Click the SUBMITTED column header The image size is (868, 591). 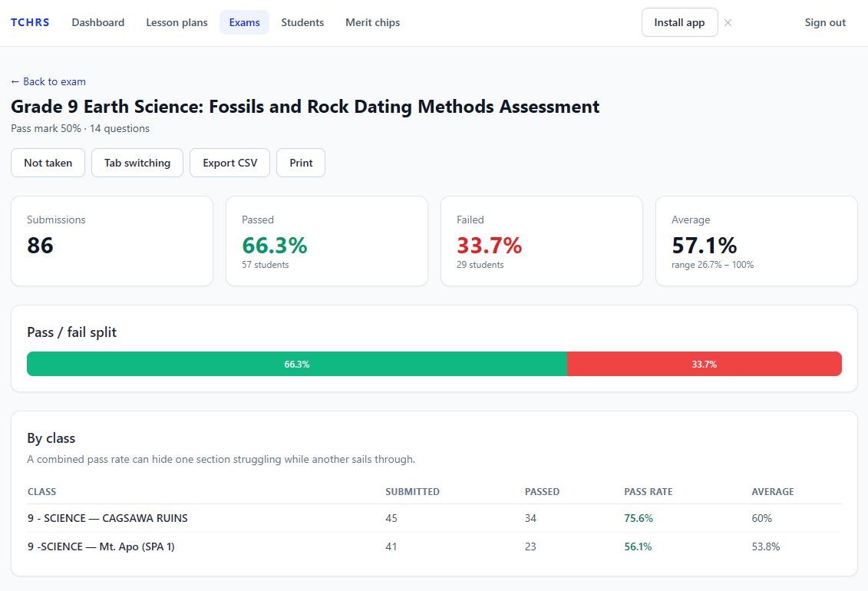click(412, 491)
